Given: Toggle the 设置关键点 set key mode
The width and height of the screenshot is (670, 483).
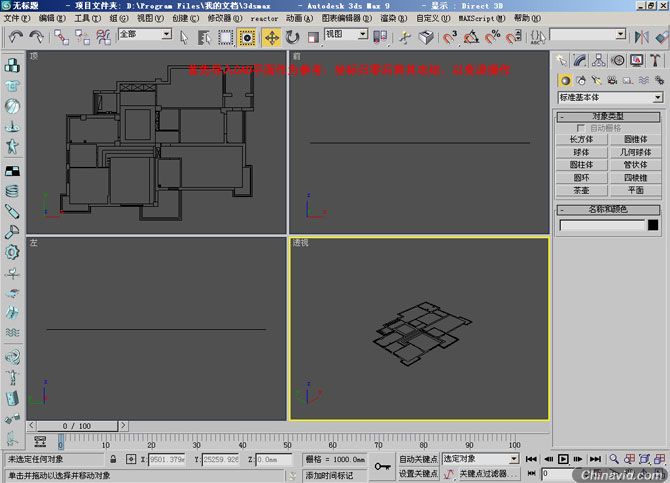Looking at the screenshot, I should 418,474.
